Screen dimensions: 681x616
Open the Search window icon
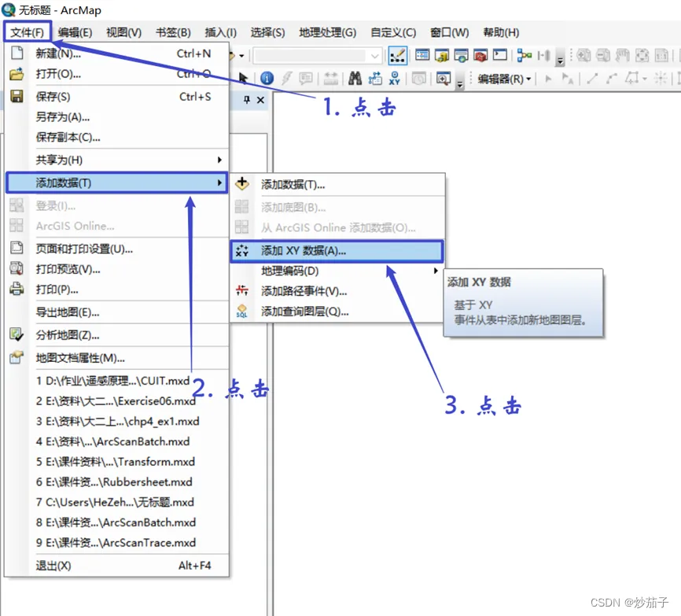461,55
